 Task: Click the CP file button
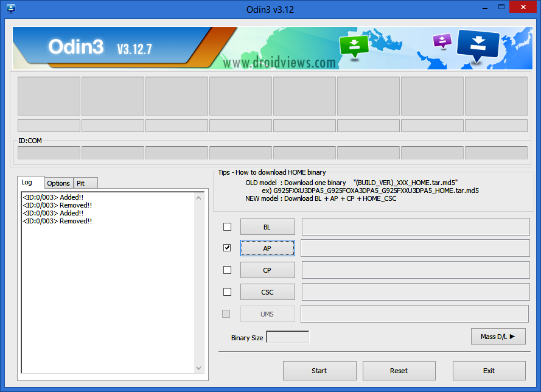click(x=267, y=270)
